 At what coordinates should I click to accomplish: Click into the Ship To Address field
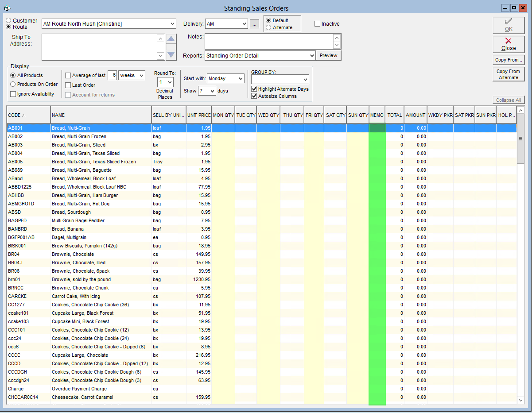point(99,47)
